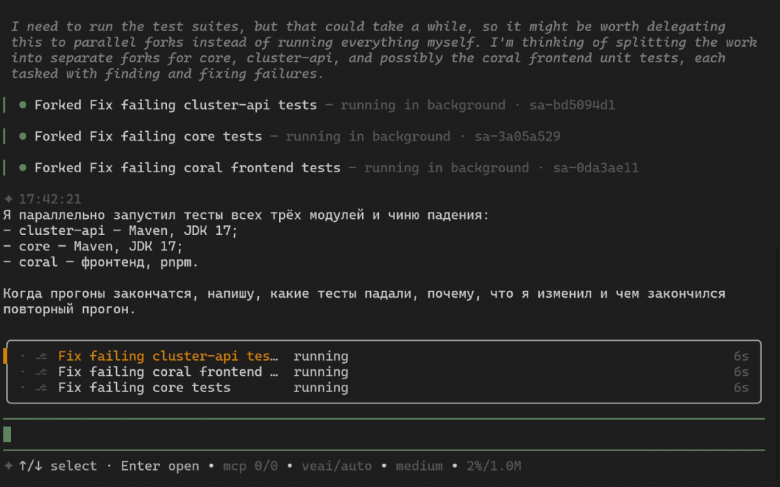This screenshot has height=487, width=780.
Task: Click the sparkle icon in the status bar
Action: click(8, 466)
